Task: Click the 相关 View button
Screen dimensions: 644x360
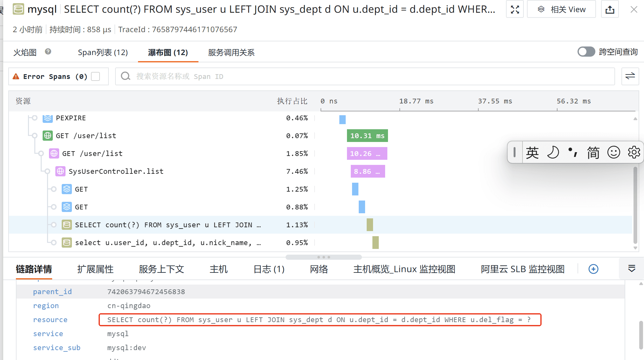Action: pos(561,10)
